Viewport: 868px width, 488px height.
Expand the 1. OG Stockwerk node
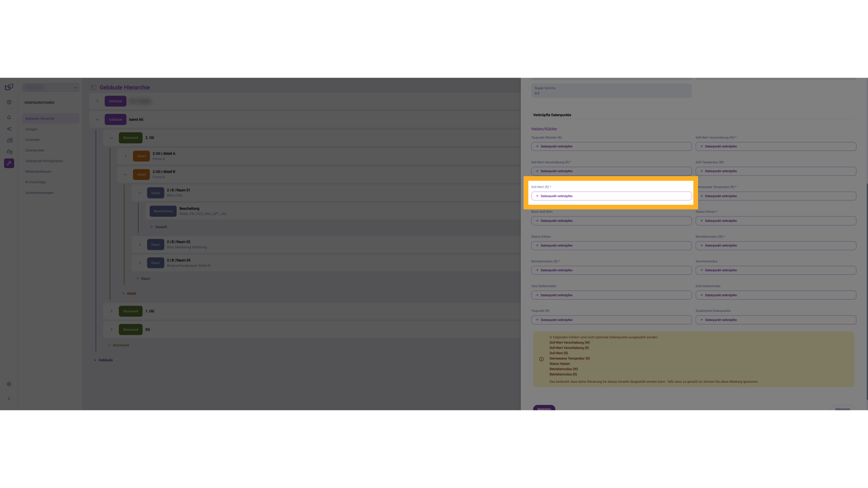coord(112,311)
